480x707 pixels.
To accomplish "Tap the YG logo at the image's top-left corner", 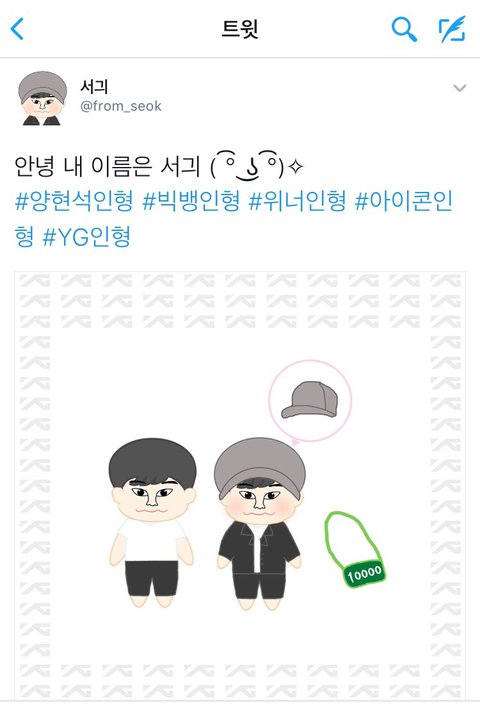I will pyautogui.click(x=35, y=280).
